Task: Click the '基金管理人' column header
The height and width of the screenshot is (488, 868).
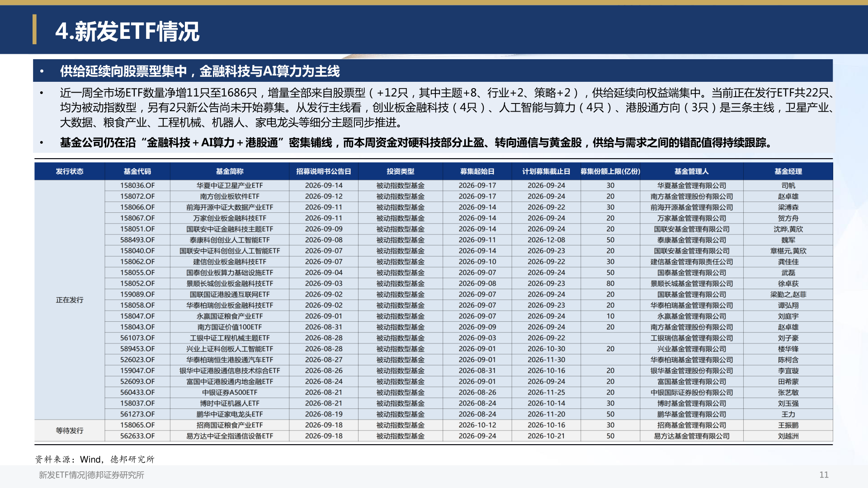Action: pos(692,171)
